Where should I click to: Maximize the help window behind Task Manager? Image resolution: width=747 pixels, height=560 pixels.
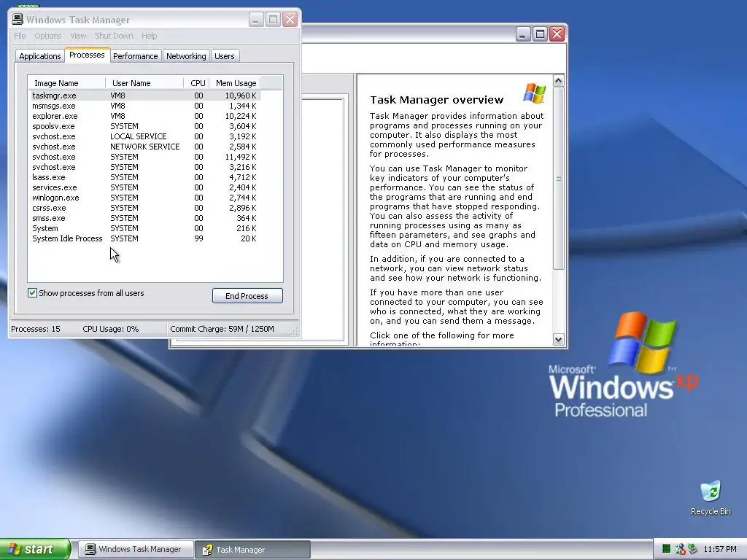[540, 34]
